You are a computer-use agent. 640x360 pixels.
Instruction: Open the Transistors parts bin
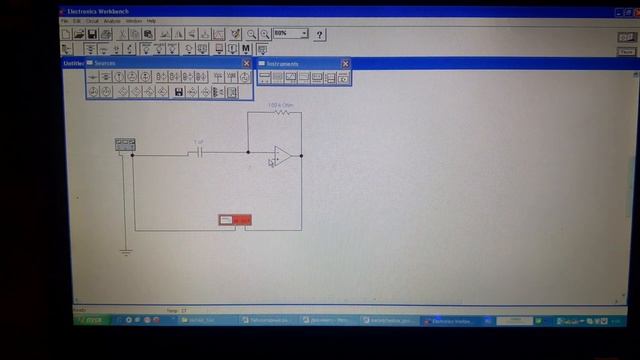pyautogui.click(x=130, y=49)
